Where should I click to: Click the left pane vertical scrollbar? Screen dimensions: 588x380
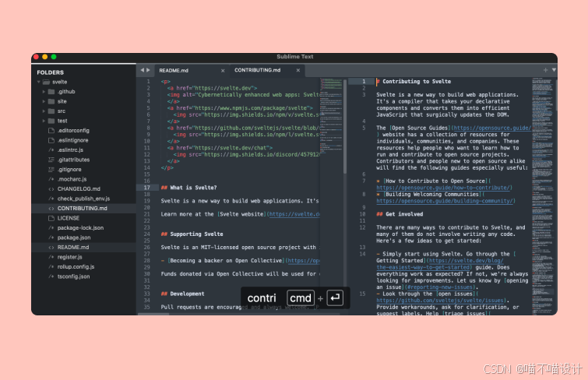[x=345, y=126]
